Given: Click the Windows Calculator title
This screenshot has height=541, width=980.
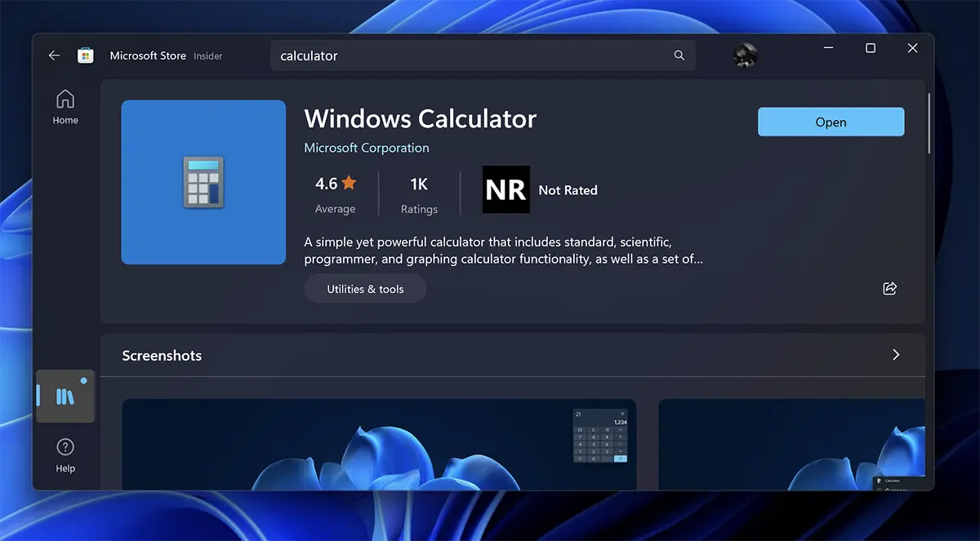Looking at the screenshot, I should tap(421, 118).
